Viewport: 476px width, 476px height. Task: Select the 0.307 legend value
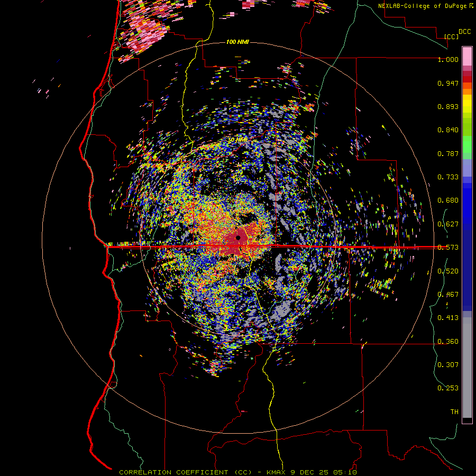tap(448, 365)
